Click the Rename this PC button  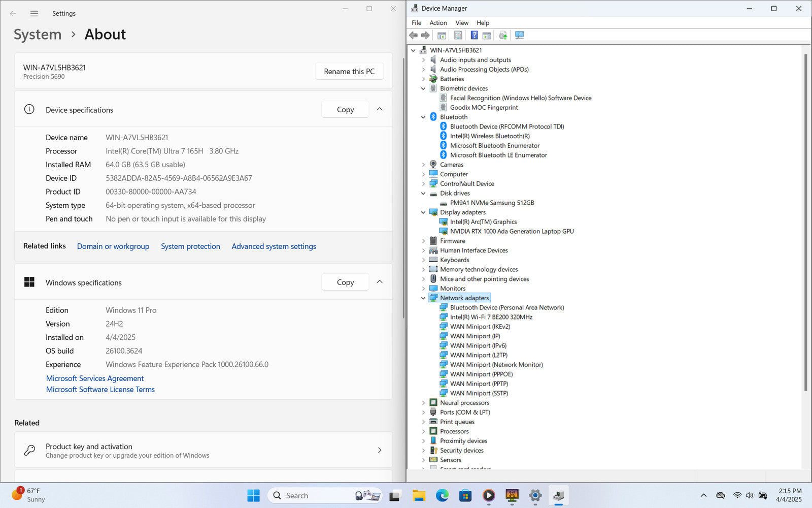click(349, 71)
